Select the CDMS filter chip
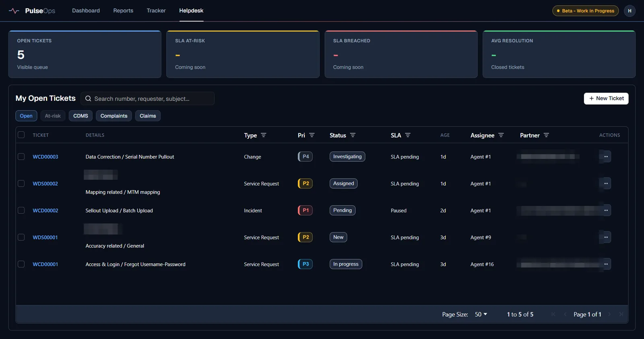644x339 pixels. pyautogui.click(x=80, y=116)
